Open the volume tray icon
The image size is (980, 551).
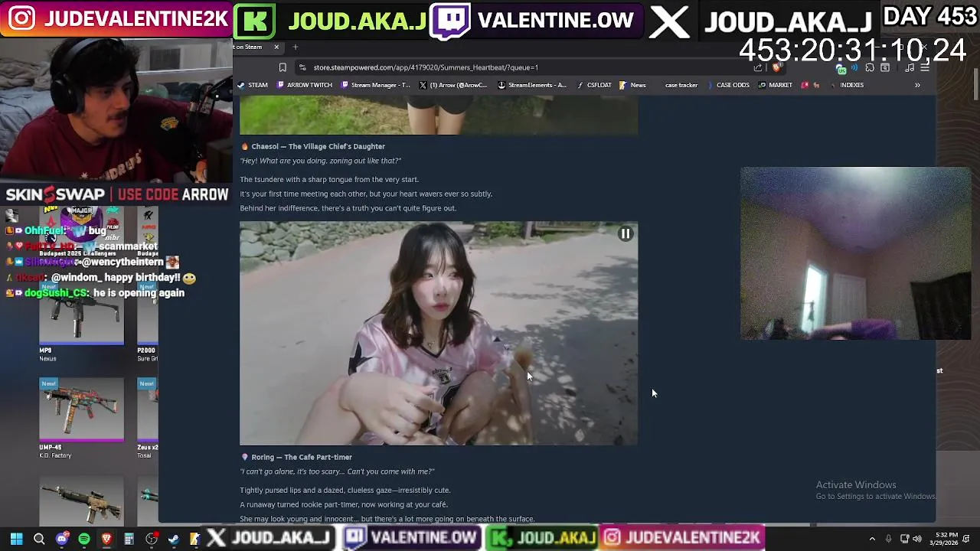tap(917, 539)
